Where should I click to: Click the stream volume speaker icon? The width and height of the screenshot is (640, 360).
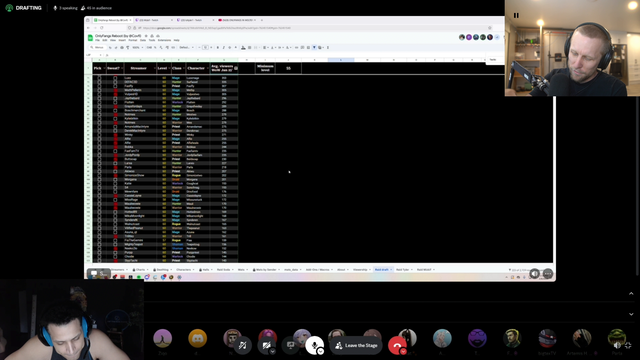618,346
